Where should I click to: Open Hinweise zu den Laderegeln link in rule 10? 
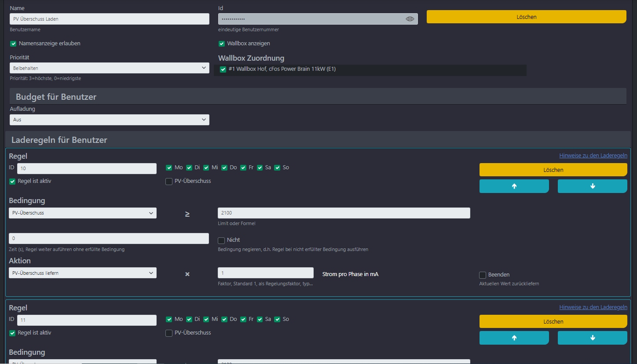(x=593, y=156)
